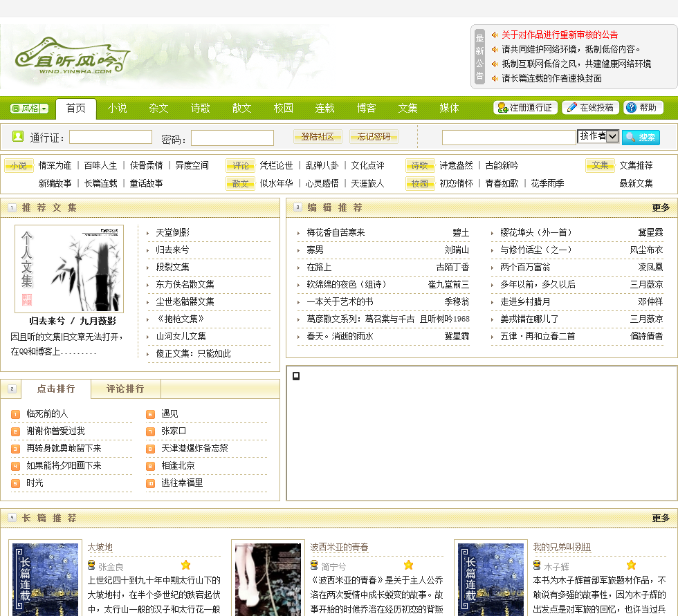Select the 点击排行 tab
678x616 pixels.
coord(56,389)
